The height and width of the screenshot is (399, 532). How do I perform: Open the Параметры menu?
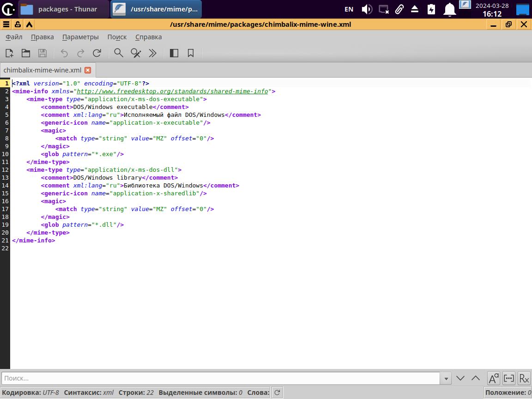tap(80, 37)
